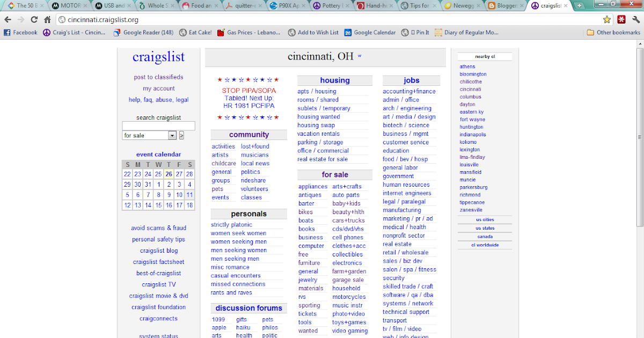Click the address bar URL

(x=103, y=20)
